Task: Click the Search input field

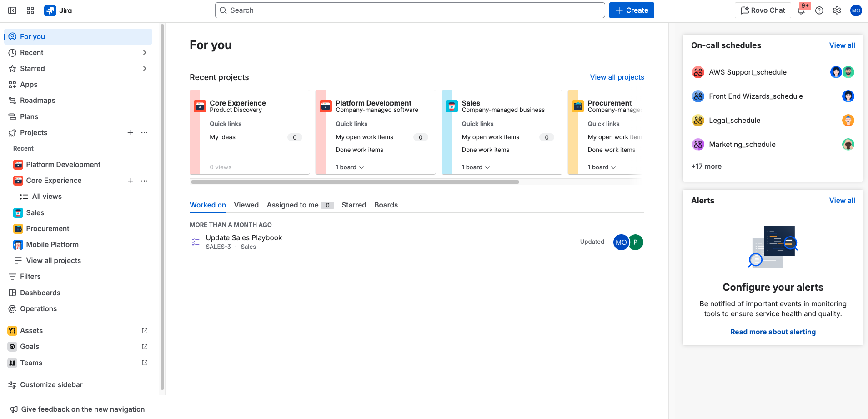Action: point(409,10)
